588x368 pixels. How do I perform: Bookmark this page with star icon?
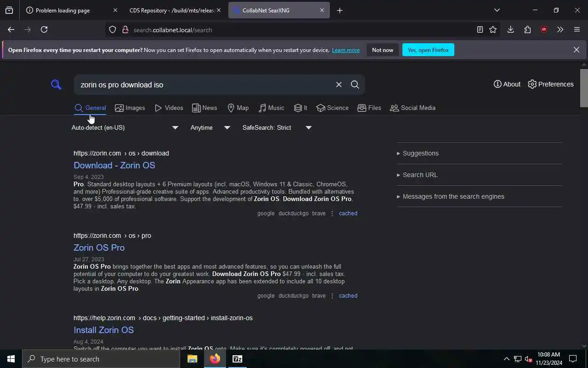coord(493,29)
